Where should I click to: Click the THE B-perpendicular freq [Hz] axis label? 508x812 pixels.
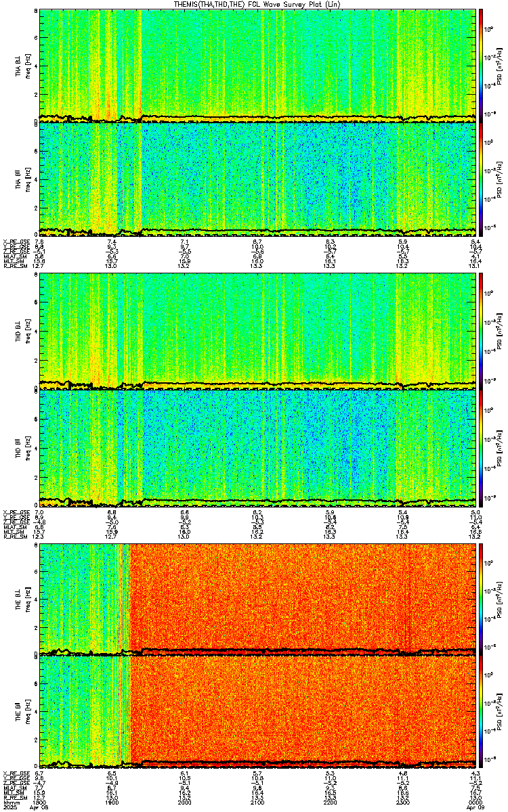pyautogui.click(x=27, y=599)
